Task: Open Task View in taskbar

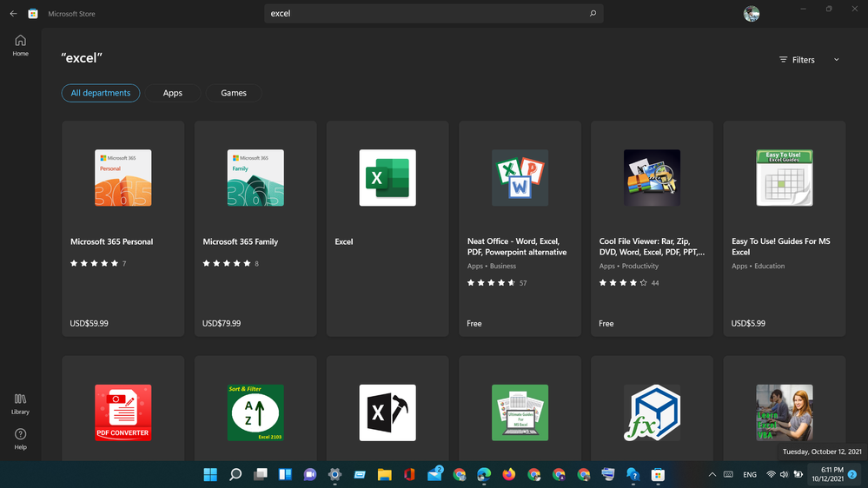Action: click(260, 475)
